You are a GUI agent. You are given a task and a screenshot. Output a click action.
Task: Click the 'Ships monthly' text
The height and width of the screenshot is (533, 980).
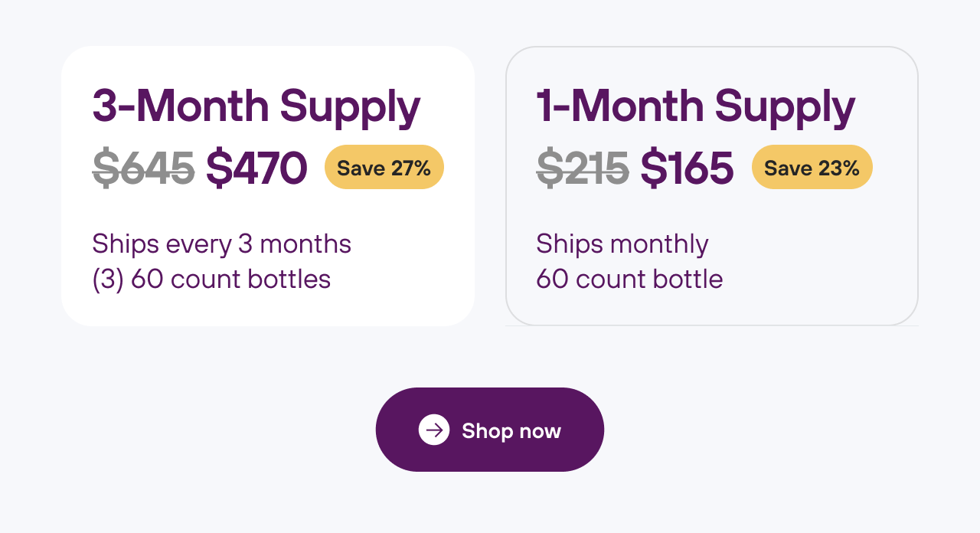(622, 244)
